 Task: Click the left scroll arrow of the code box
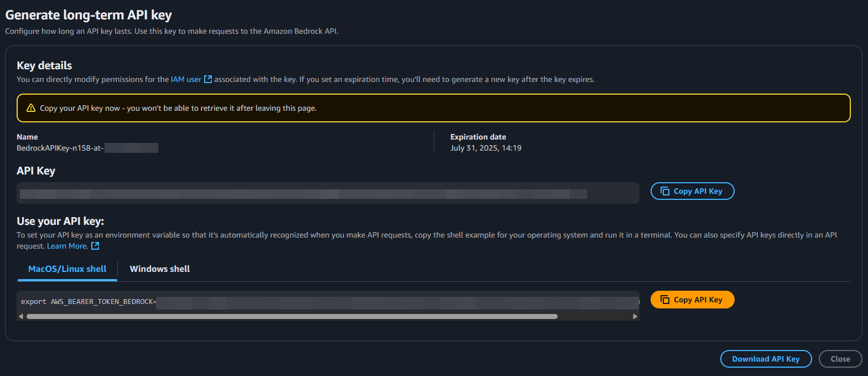pos(21,317)
